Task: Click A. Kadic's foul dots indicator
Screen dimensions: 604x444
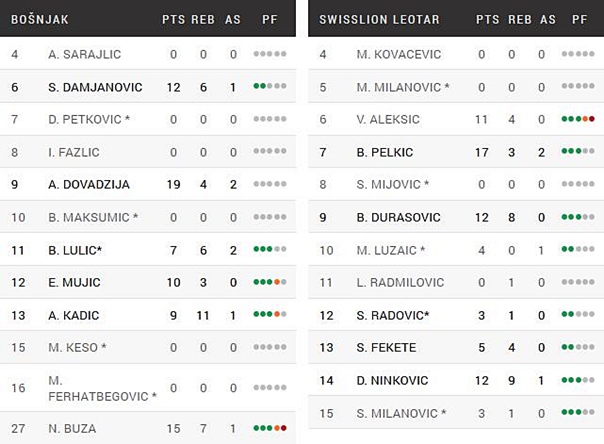Action: click(270, 316)
